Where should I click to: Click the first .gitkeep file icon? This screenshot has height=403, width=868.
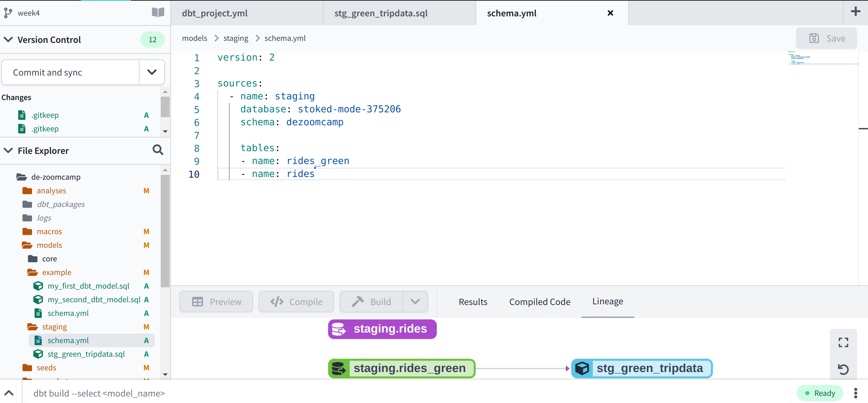(x=22, y=115)
